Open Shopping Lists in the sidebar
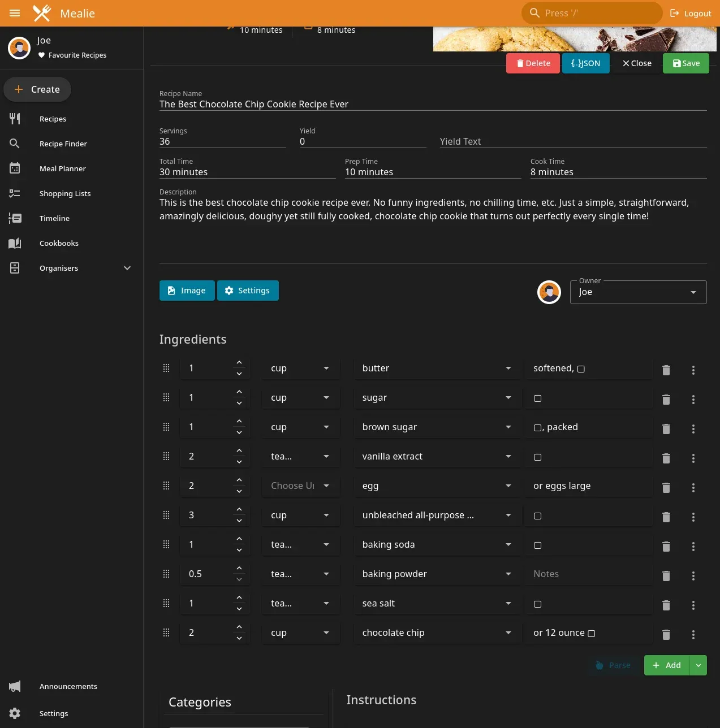 click(x=71, y=193)
